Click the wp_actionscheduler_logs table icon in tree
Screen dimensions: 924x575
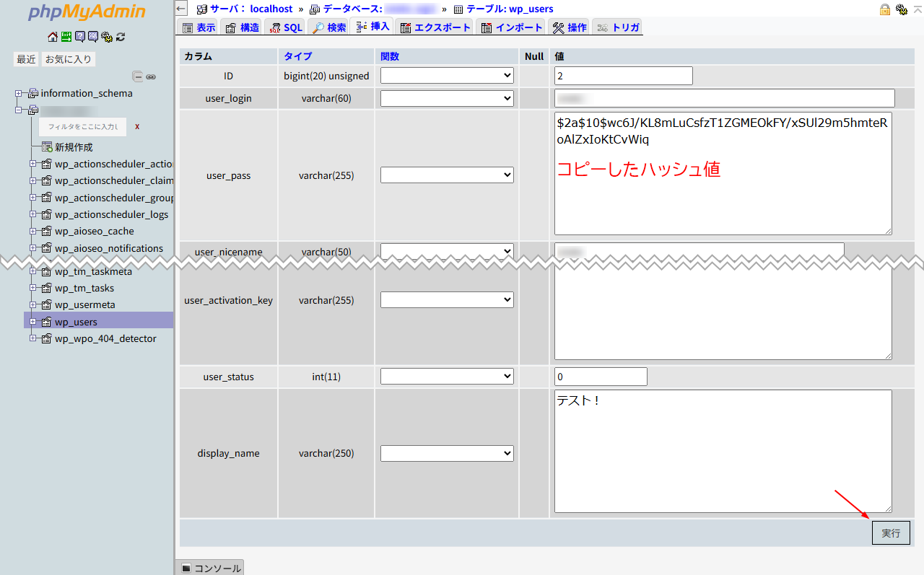(x=47, y=214)
